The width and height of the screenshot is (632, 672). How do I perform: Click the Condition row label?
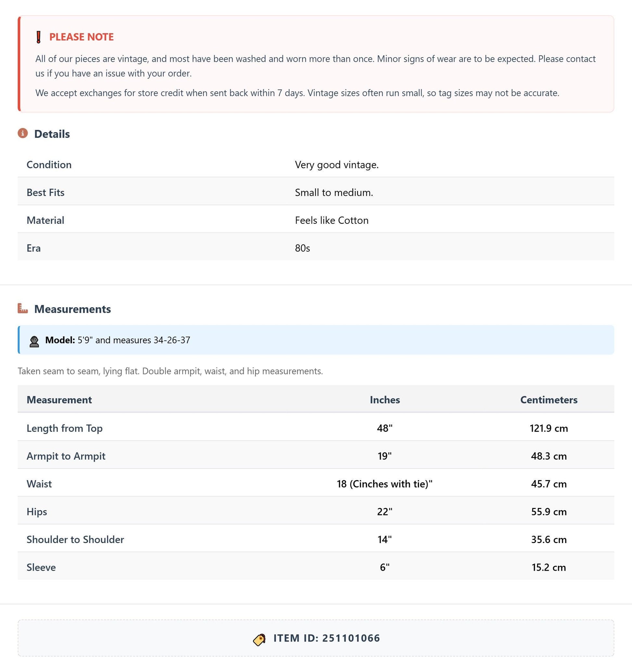tap(49, 165)
